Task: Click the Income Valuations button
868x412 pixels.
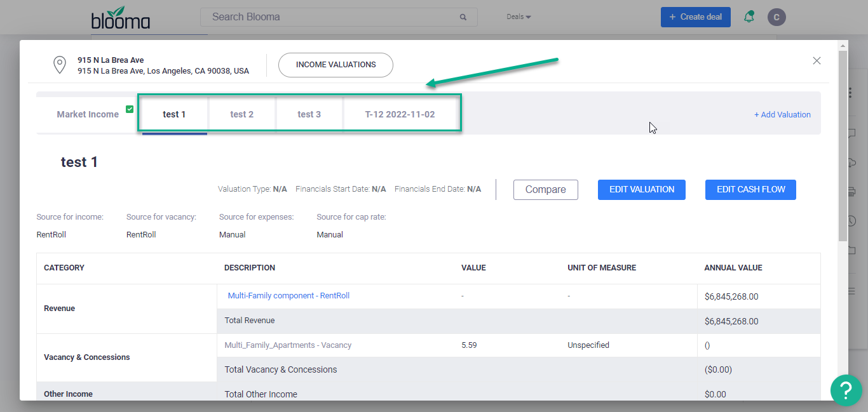Action: (x=336, y=65)
